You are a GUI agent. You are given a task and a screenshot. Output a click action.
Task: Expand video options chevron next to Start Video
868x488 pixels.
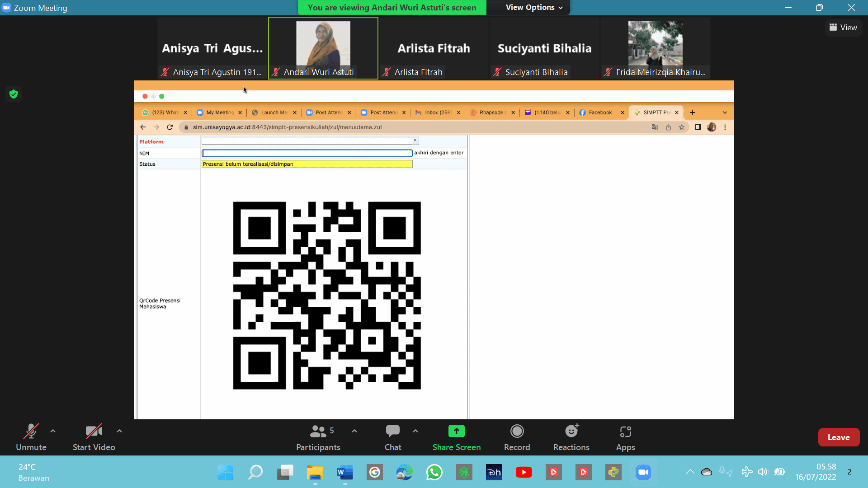pos(119,431)
